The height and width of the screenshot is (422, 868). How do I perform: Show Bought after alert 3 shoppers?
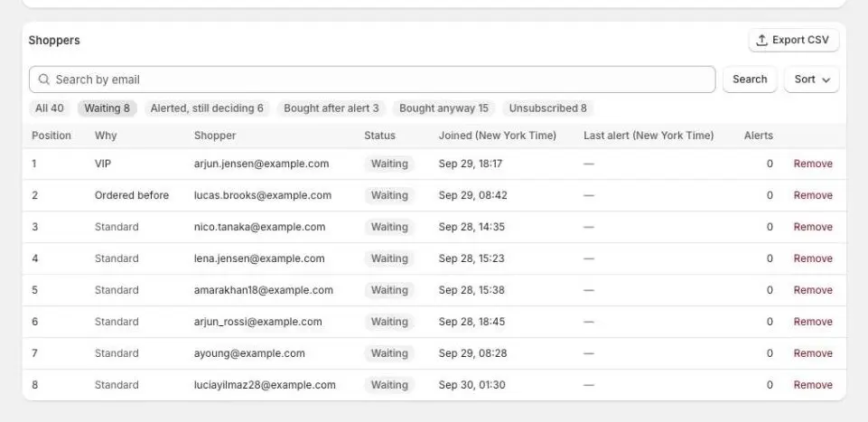pyautogui.click(x=331, y=108)
